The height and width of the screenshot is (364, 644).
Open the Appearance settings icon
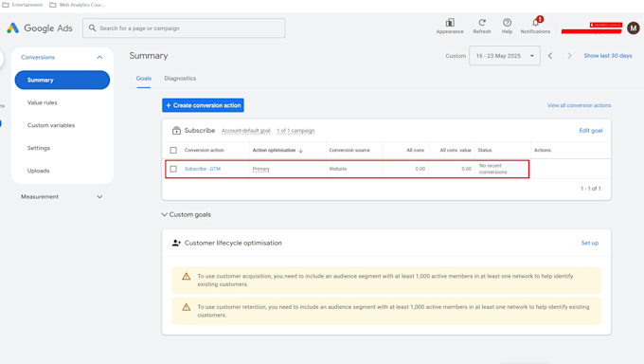(450, 23)
